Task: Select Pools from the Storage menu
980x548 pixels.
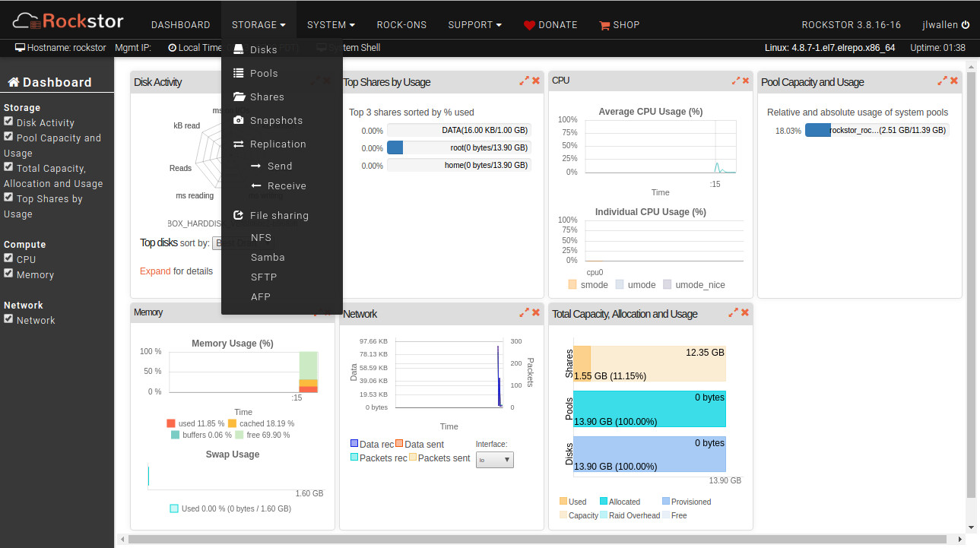Action: point(264,73)
